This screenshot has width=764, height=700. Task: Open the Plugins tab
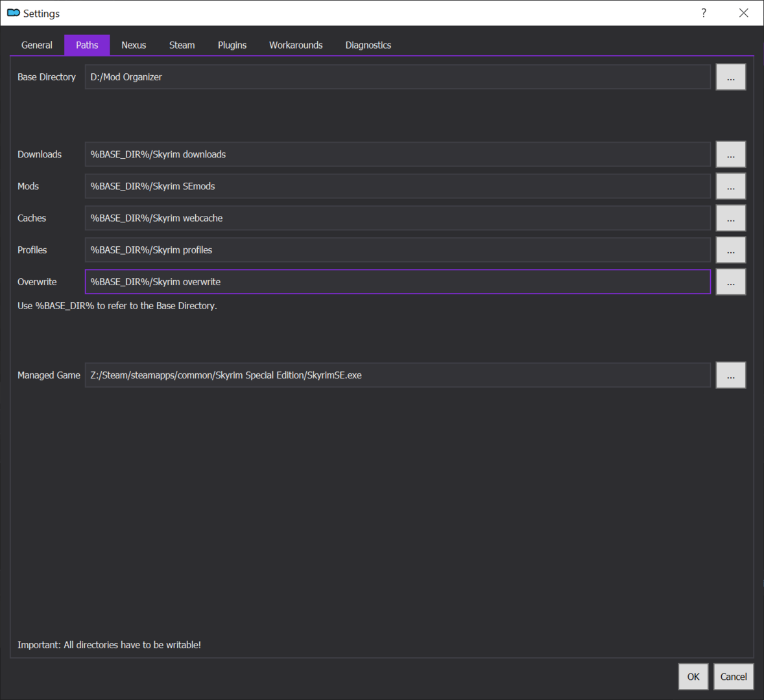232,45
